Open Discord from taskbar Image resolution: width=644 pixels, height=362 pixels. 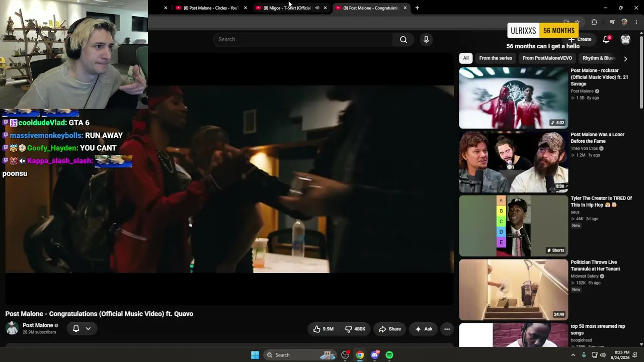coord(374,355)
